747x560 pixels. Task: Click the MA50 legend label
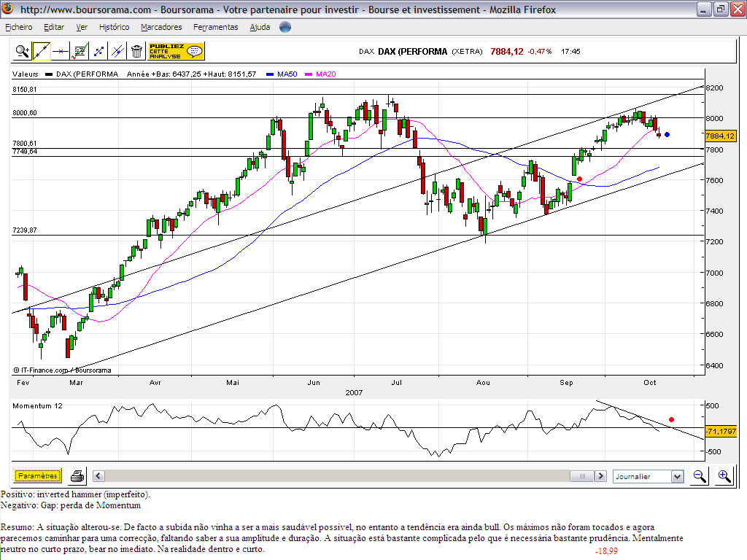click(287, 74)
